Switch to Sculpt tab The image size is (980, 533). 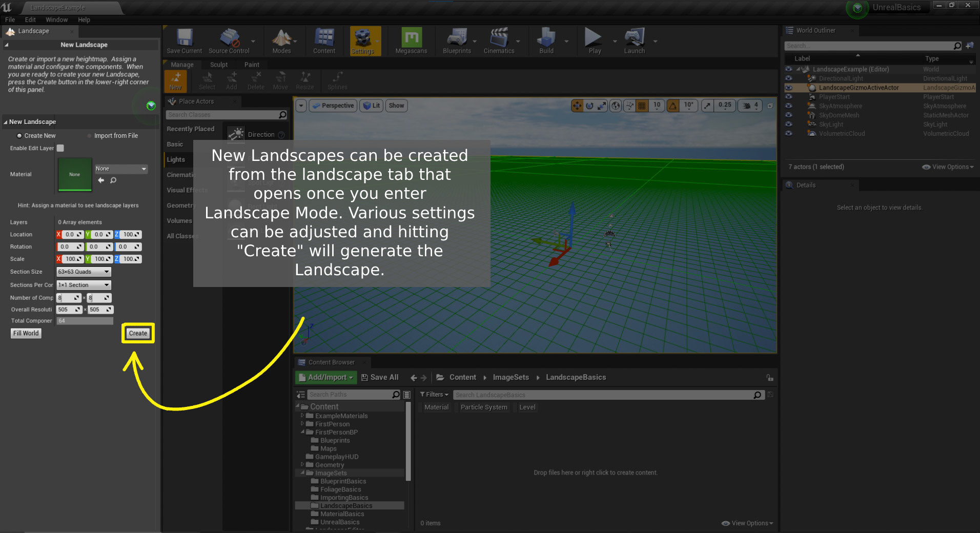(x=219, y=65)
